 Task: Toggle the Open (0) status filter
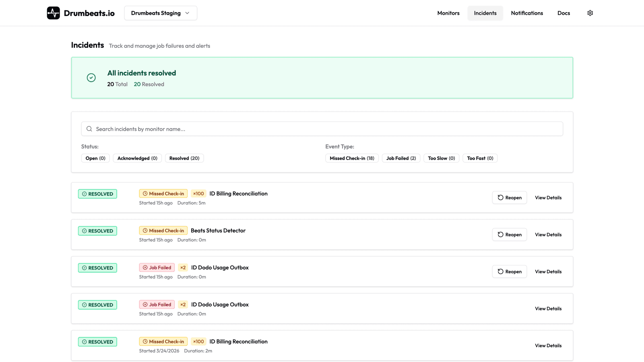95,158
